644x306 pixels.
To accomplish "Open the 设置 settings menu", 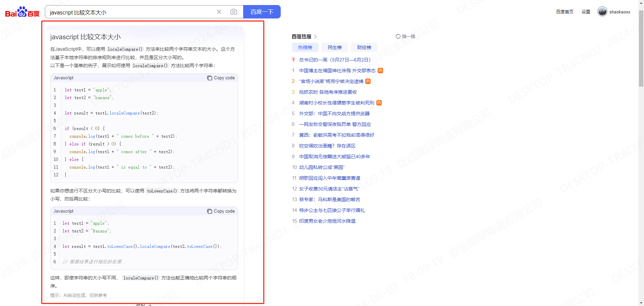I will point(586,12).
